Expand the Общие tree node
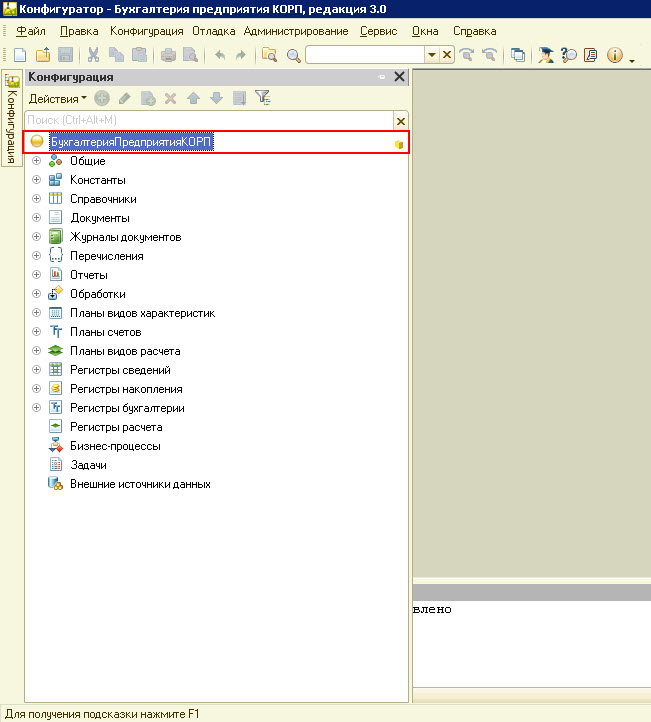The height and width of the screenshot is (722, 651). 36,161
